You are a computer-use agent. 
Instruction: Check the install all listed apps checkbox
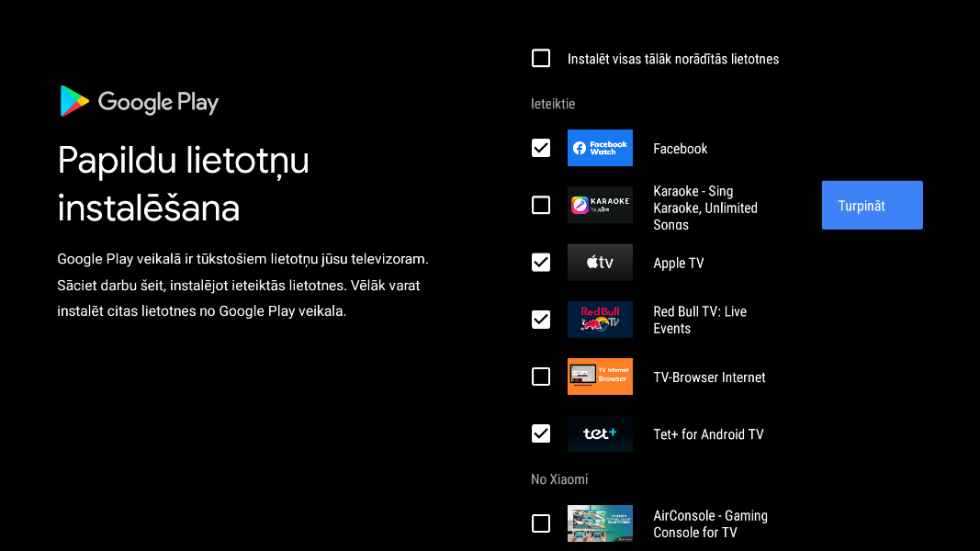[x=541, y=58]
